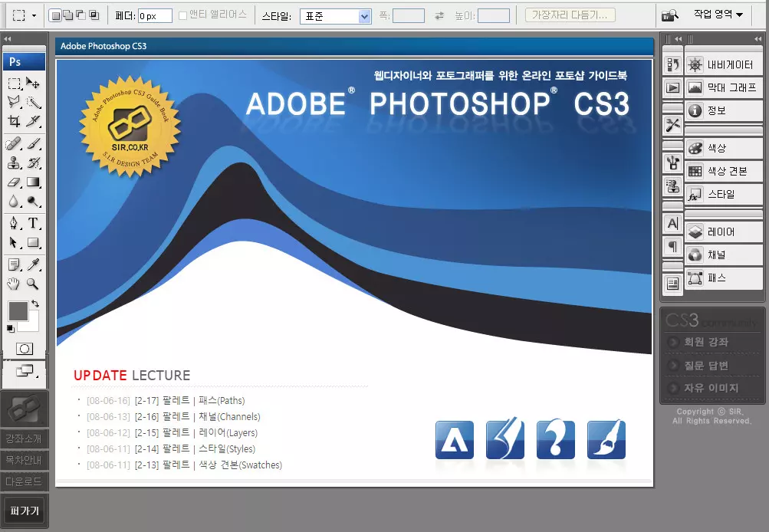769x532 pixels.
Task: Expand right panel dock double-arrow at far right
Action: [x=757, y=39]
